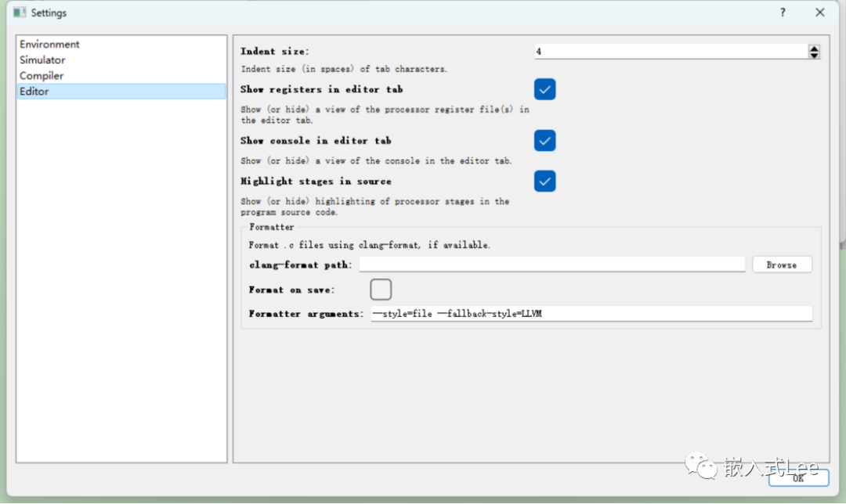
Task: Toggle Show console in editor tab checkbox
Action: click(544, 141)
